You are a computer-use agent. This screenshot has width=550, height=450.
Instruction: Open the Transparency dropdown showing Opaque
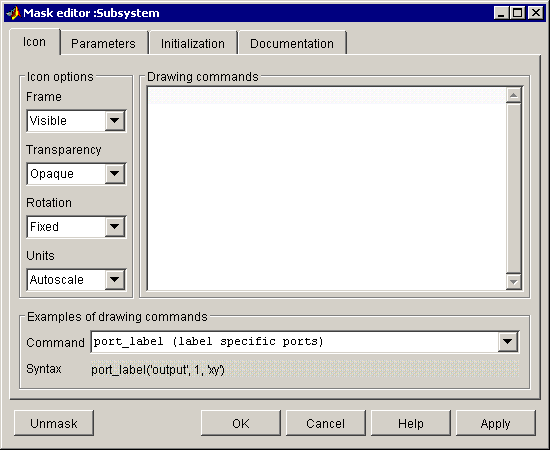coord(76,174)
